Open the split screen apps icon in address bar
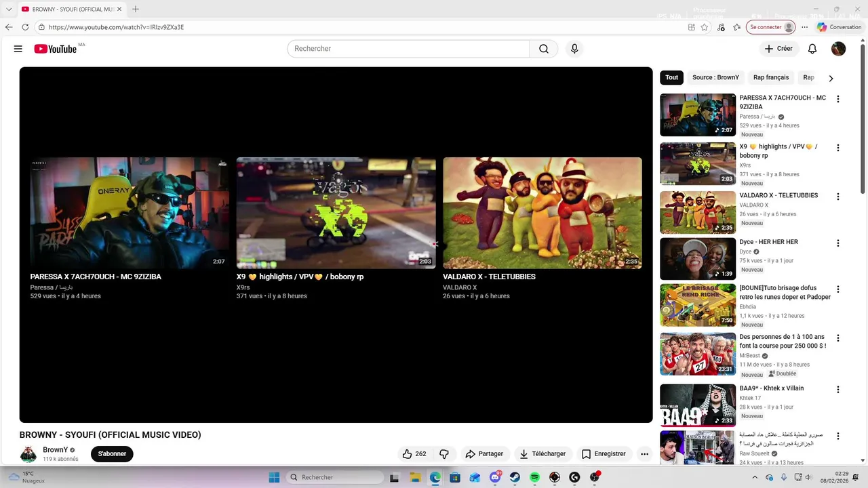Image resolution: width=868 pixels, height=488 pixels. point(691,27)
